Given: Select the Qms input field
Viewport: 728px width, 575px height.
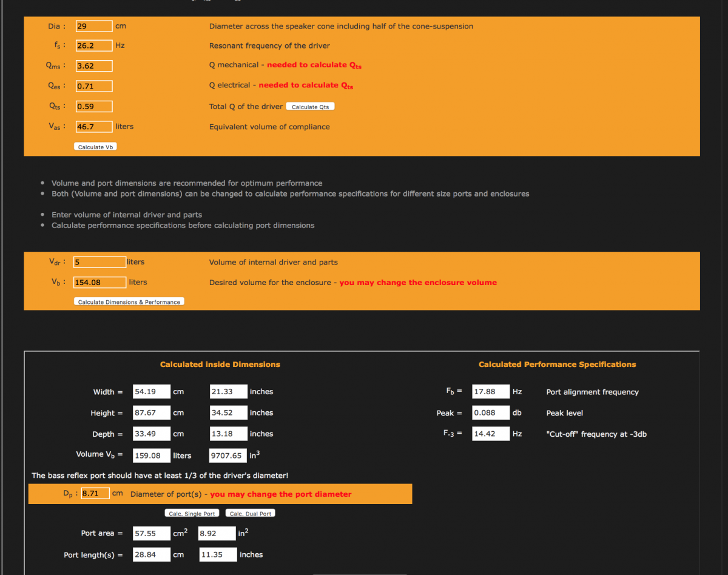Looking at the screenshot, I should click(94, 66).
